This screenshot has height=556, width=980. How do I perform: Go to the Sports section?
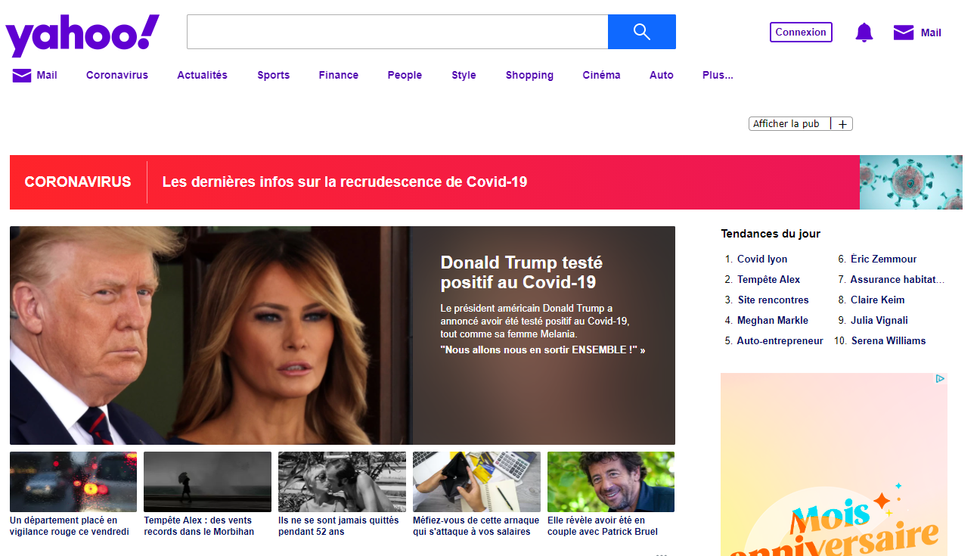tap(273, 75)
